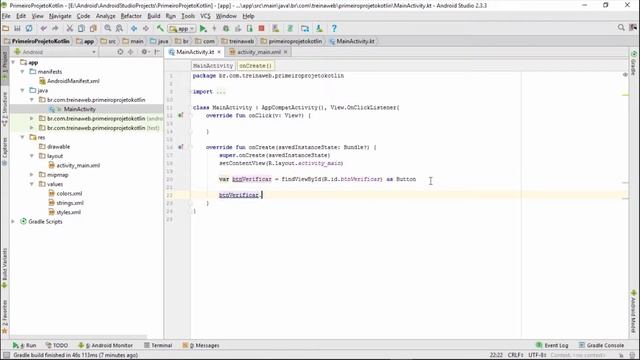Open the Refactor menu

click(131, 16)
